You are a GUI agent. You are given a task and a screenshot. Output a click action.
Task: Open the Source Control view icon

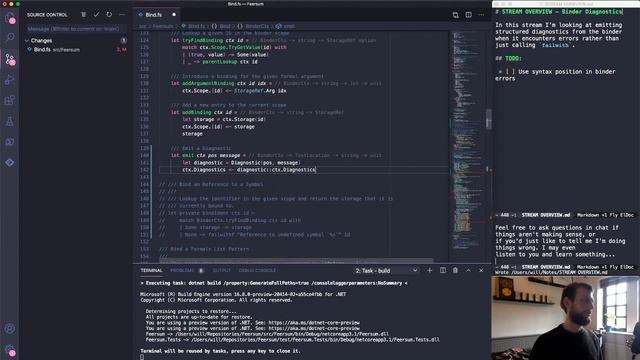[9, 59]
